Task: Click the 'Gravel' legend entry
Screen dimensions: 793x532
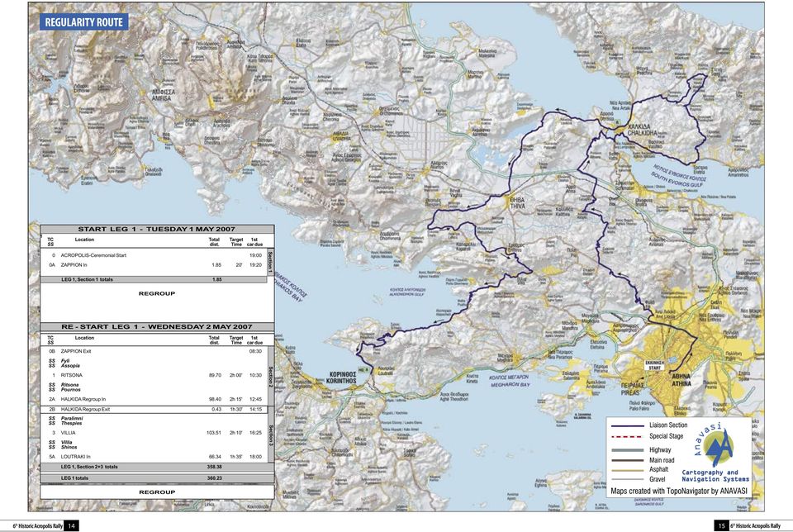Action: 657,479
